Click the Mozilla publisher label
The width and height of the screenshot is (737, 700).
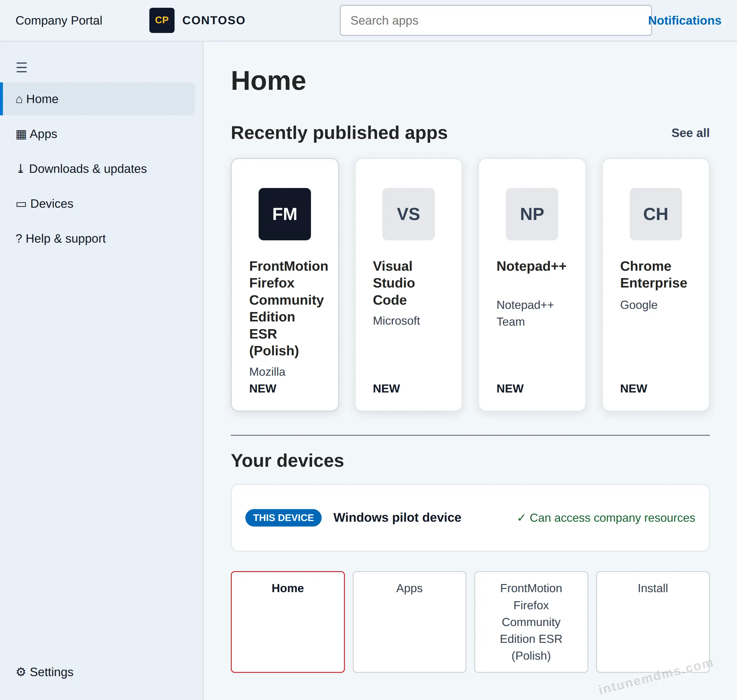pyautogui.click(x=267, y=371)
